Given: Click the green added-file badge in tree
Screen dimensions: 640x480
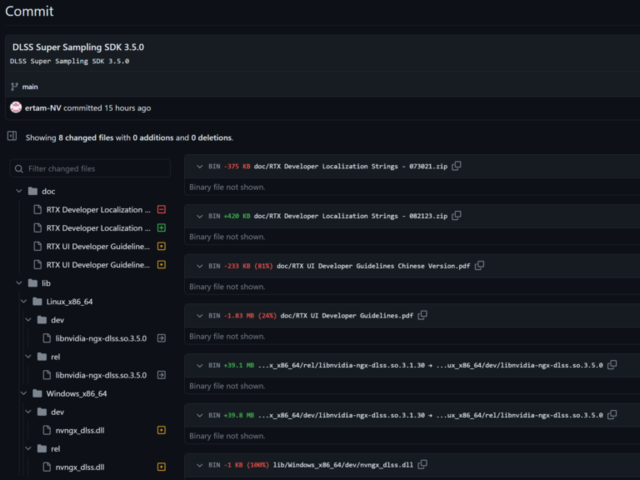Looking at the screenshot, I should [x=161, y=228].
